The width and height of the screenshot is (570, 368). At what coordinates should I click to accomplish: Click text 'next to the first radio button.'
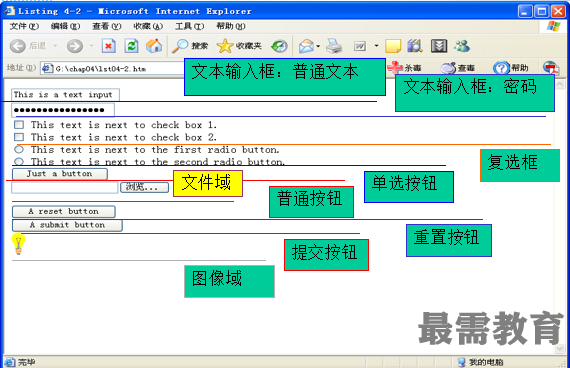pos(192,149)
